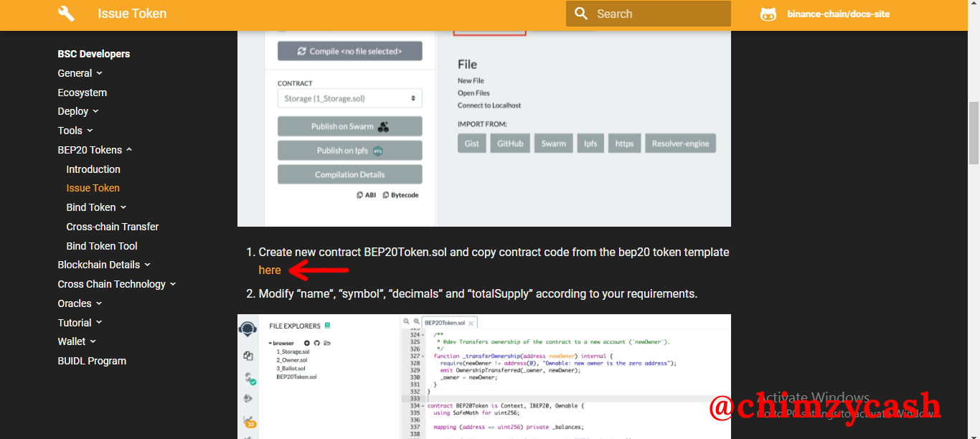Open the Storage (1_Storage.sol) contract dropdown
This screenshot has height=439, width=980.
[349, 98]
